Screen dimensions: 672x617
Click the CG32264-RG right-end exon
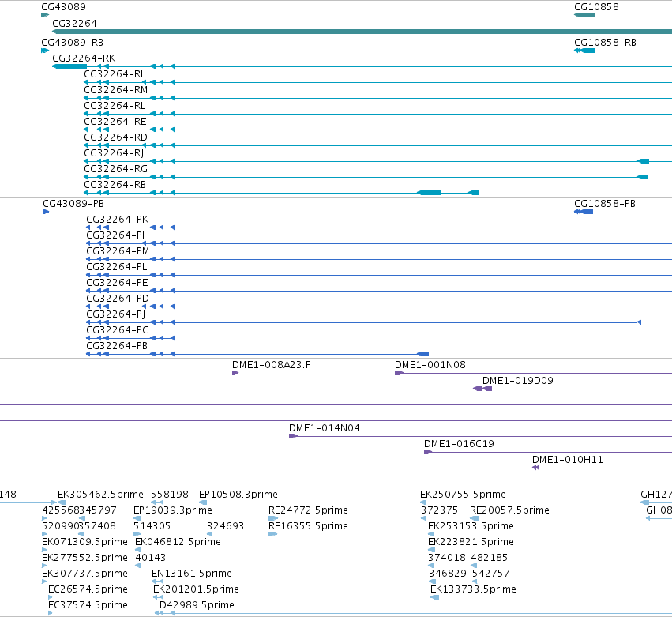tap(643, 177)
